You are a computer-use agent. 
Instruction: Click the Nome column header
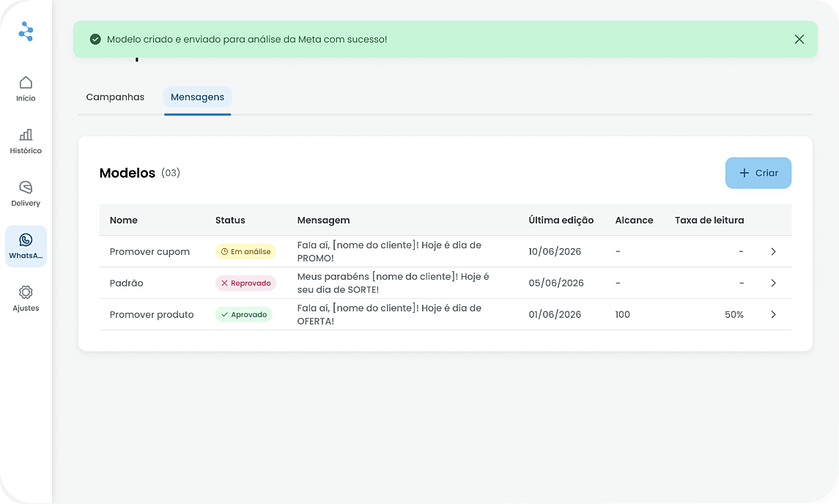point(124,220)
